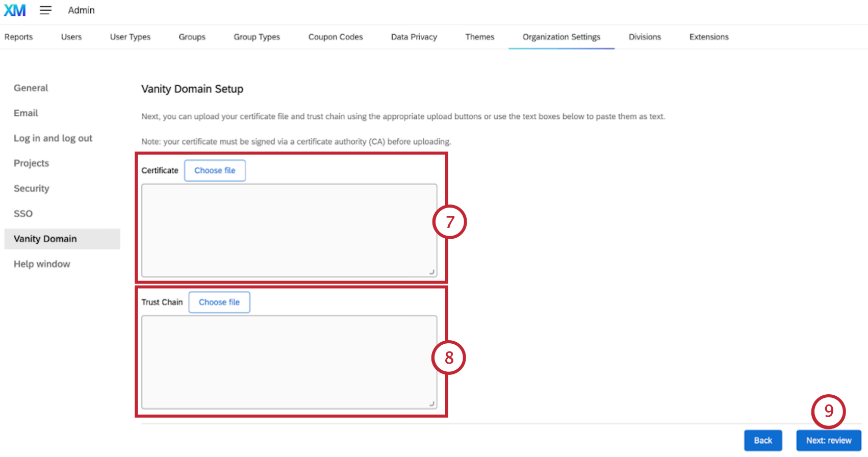Select SSO from the sidebar
This screenshot has width=868, height=457.
23,214
